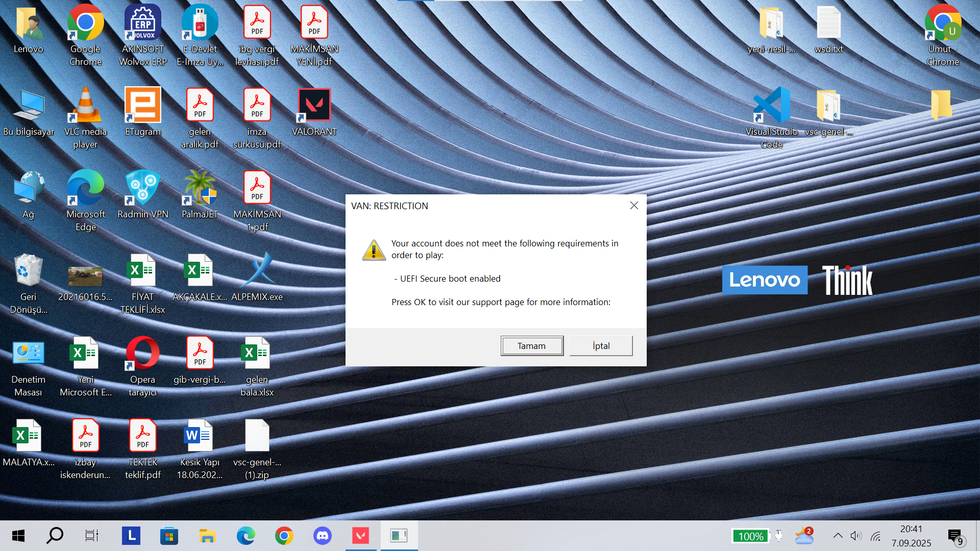This screenshot has height=551, width=980.
Task: Open Discord from the taskbar
Action: click(x=322, y=536)
